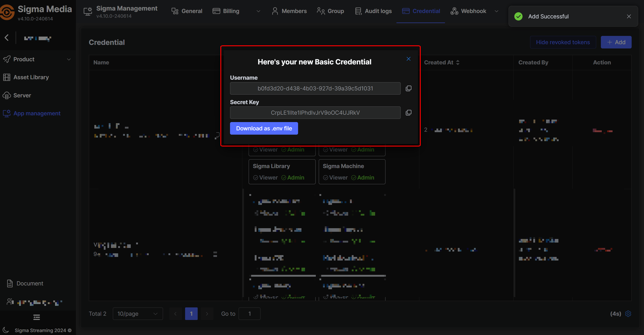Open table settings gear icon
Screen dimensions: 644x335
coord(628,313)
